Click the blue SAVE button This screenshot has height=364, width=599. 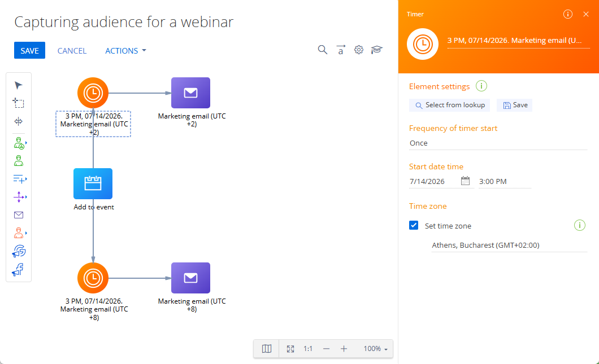coord(29,50)
